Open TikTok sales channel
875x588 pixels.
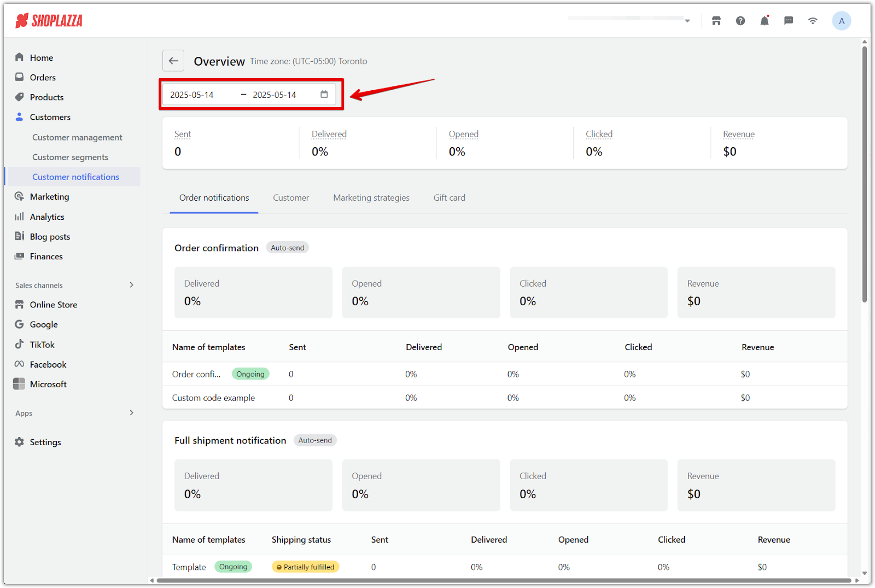[42, 345]
